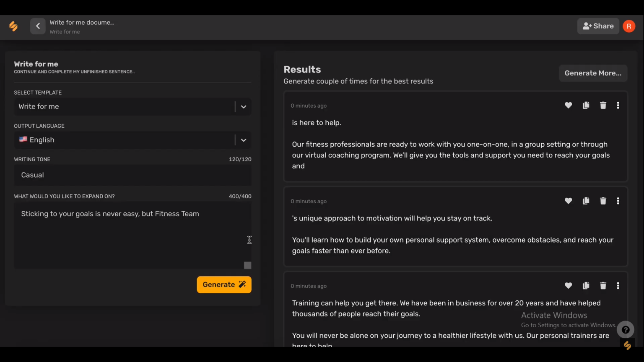This screenshot has height=362, width=644.
Task: Like the 'unique approach to motivation' result
Action: click(568, 201)
